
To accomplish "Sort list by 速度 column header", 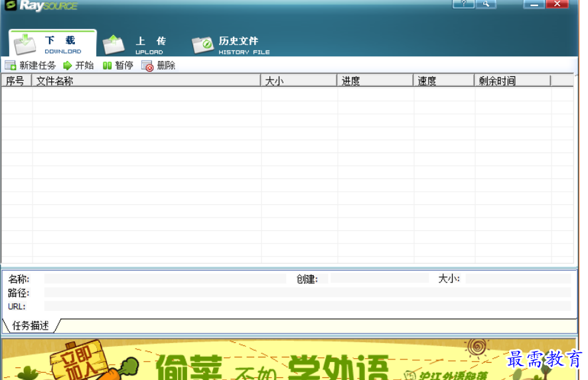I will (443, 81).
